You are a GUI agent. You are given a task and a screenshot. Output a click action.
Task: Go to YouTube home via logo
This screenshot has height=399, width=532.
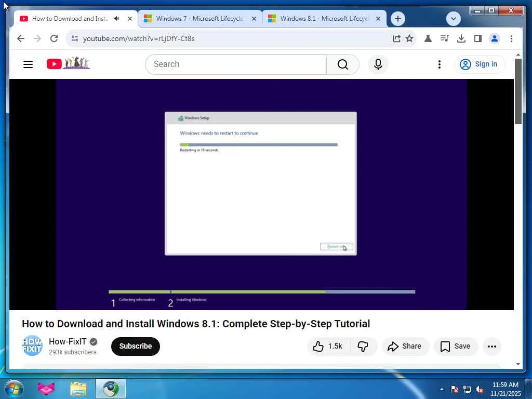pos(68,63)
